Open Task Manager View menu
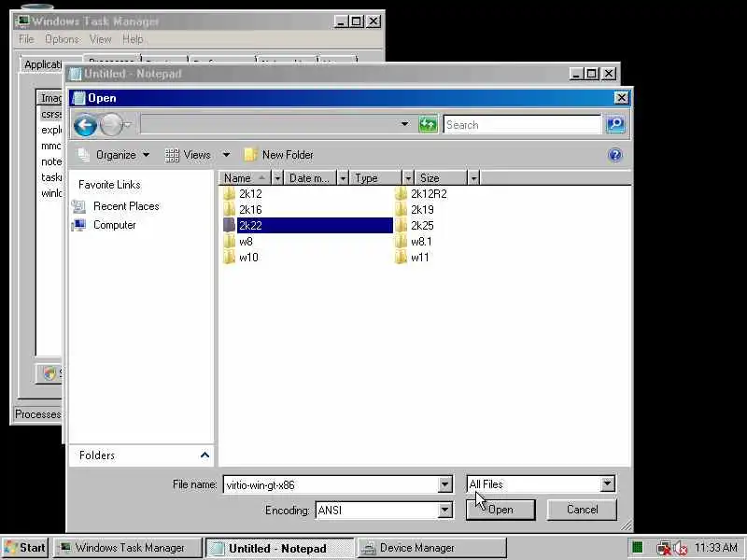The height and width of the screenshot is (560, 747). coord(101,39)
